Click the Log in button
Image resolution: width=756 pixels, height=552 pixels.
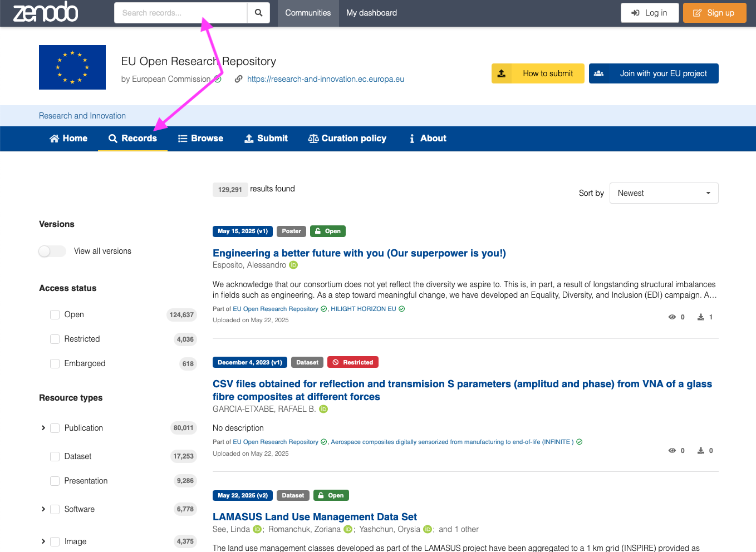pos(650,13)
